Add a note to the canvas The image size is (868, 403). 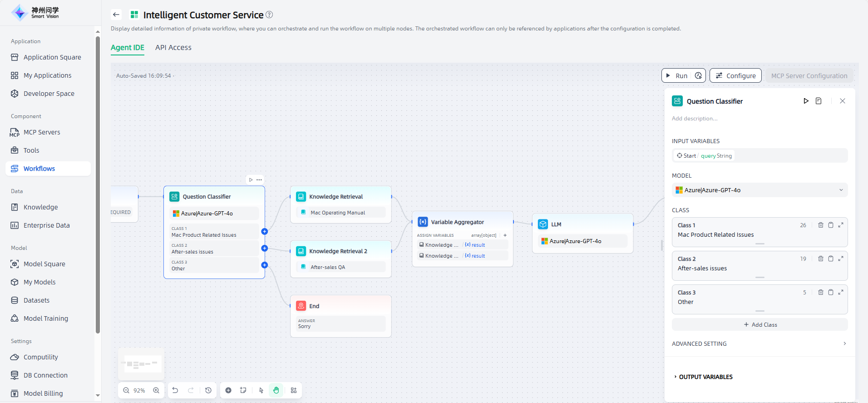(x=243, y=390)
